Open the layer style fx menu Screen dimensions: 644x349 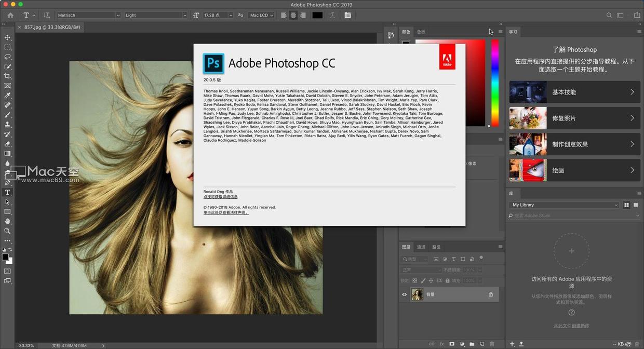point(442,344)
